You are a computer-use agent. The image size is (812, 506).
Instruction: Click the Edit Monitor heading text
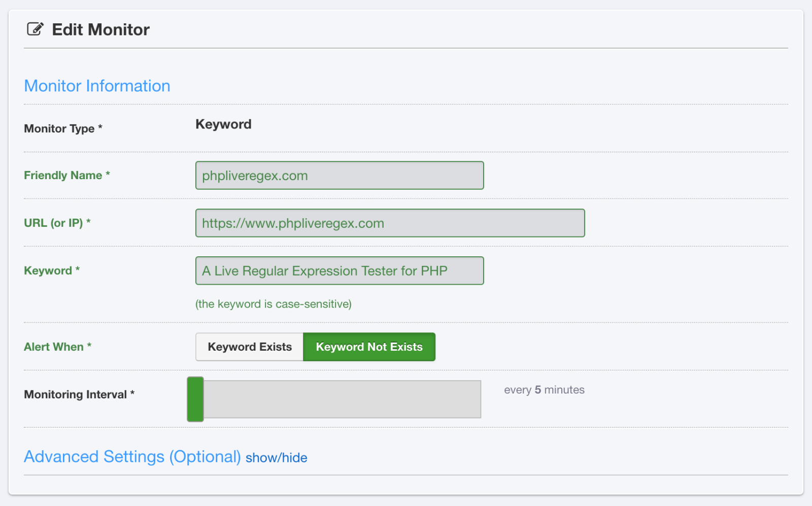[100, 30]
